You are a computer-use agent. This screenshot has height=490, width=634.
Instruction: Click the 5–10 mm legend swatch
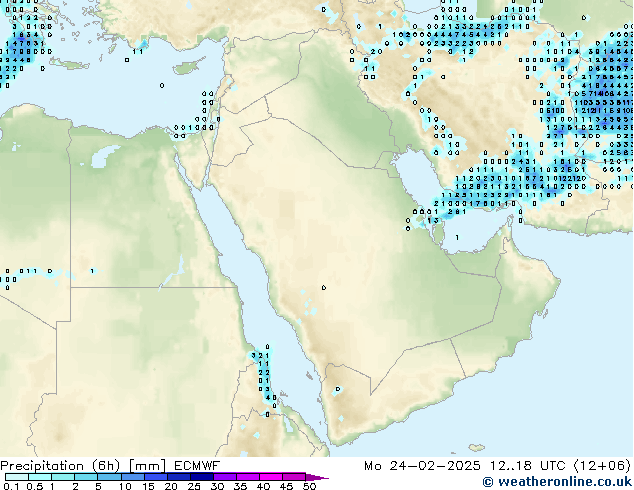point(109,477)
